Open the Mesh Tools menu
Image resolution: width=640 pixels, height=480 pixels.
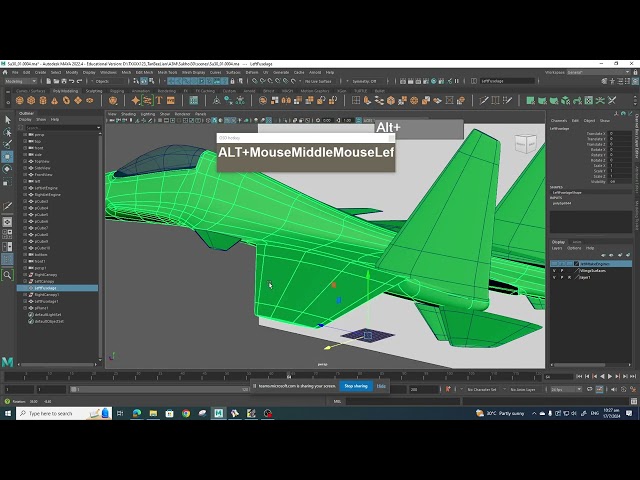167,72
